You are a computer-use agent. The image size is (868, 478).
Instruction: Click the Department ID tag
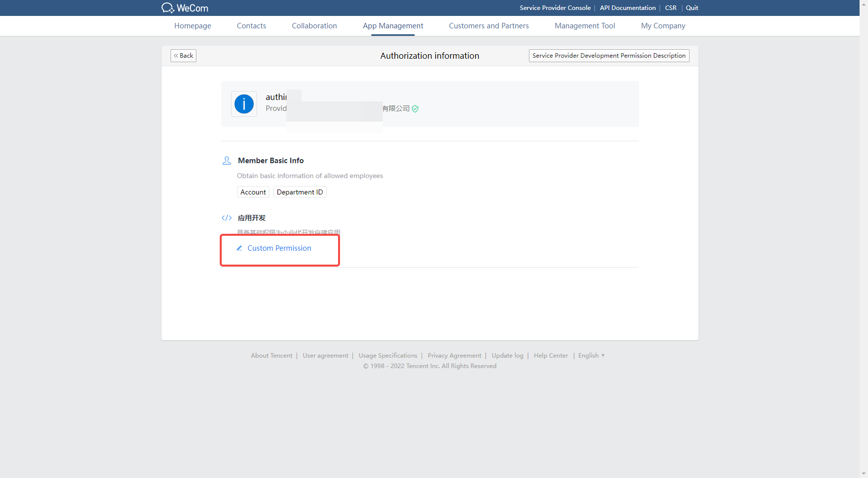tap(300, 192)
